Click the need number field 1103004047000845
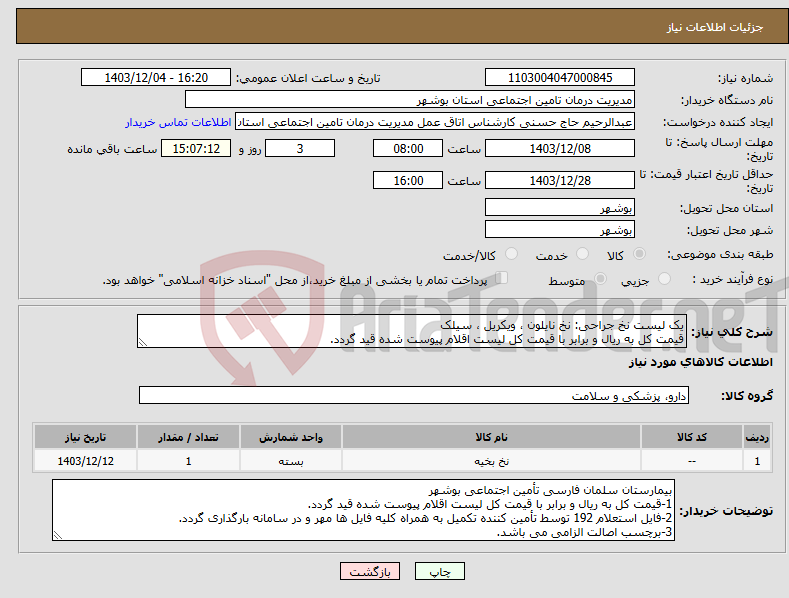789x598 pixels. pos(560,78)
